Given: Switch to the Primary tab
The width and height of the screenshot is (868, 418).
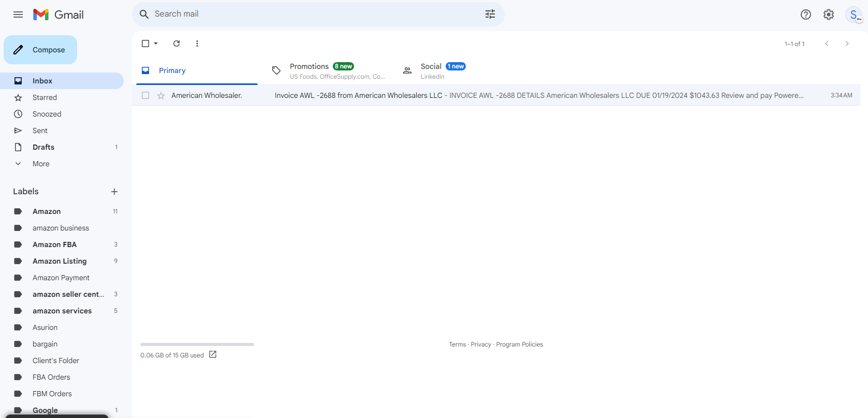Looking at the screenshot, I should (197, 70).
